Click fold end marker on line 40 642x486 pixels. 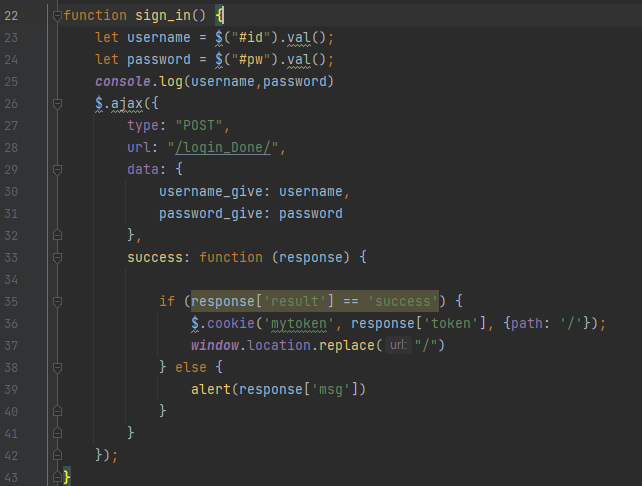57,411
